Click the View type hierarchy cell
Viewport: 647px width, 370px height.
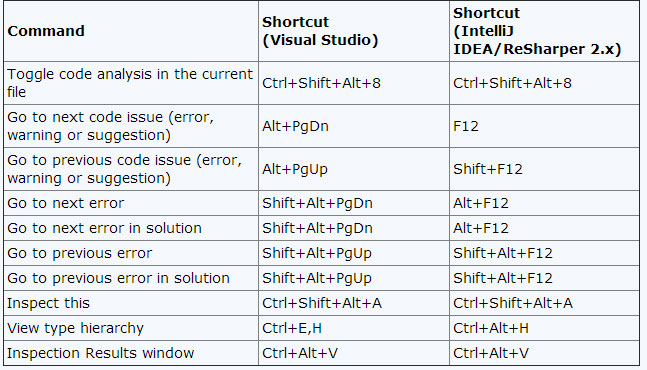[x=131, y=328]
